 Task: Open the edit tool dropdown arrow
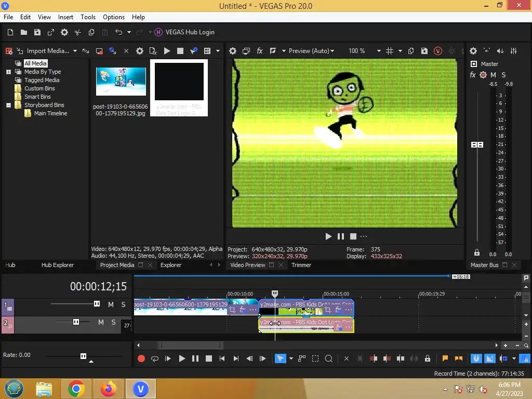[x=291, y=358]
